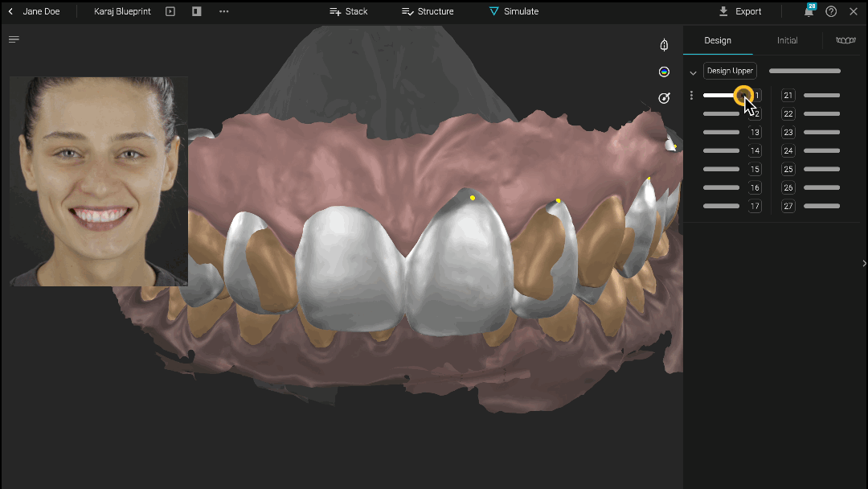This screenshot has height=489, width=868.
Task: Click the teeth arch icon in the panel header
Action: (845, 40)
